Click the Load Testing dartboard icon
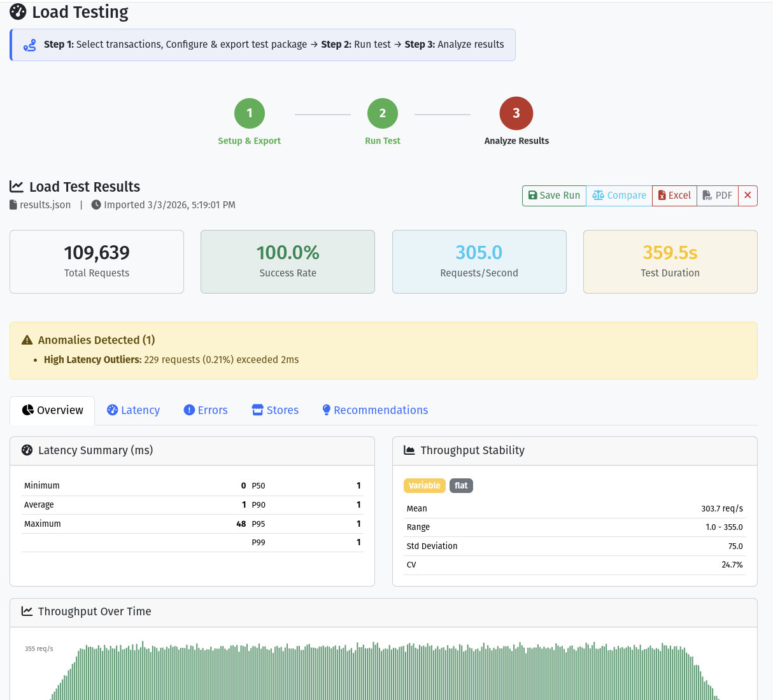The width and height of the screenshot is (773, 700). point(18,11)
